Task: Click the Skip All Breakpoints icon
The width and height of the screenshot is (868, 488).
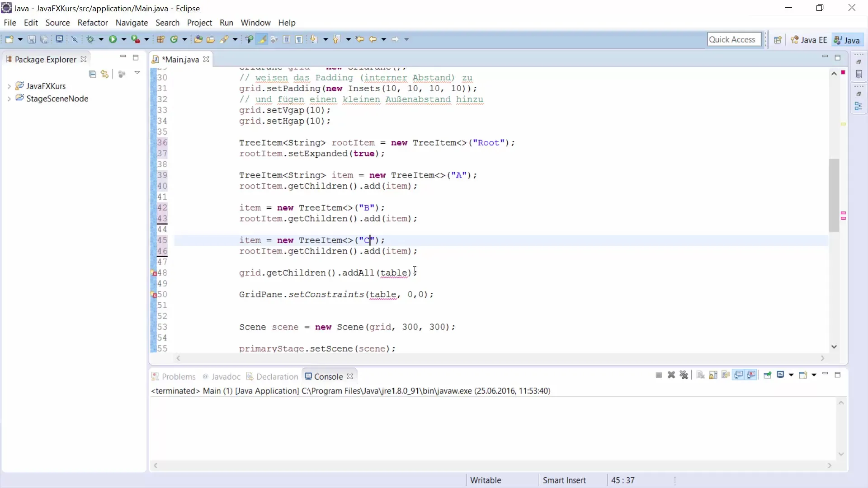Action: click(75, 39)
